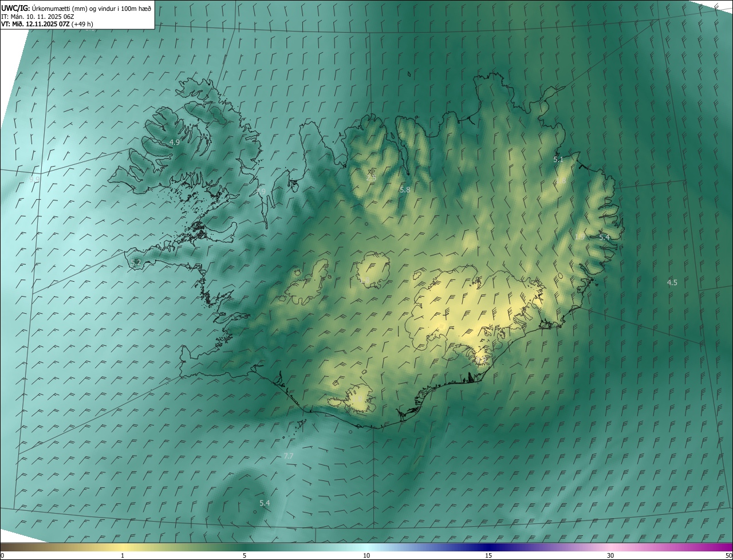Click the "15" tick on the colorbar
733x560 pixels.
(488, 555)
